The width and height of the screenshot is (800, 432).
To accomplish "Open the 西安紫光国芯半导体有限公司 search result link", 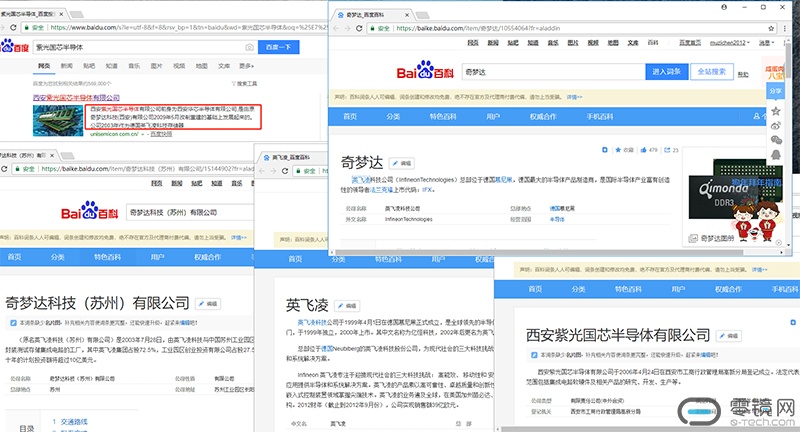I will coord(75,96).
